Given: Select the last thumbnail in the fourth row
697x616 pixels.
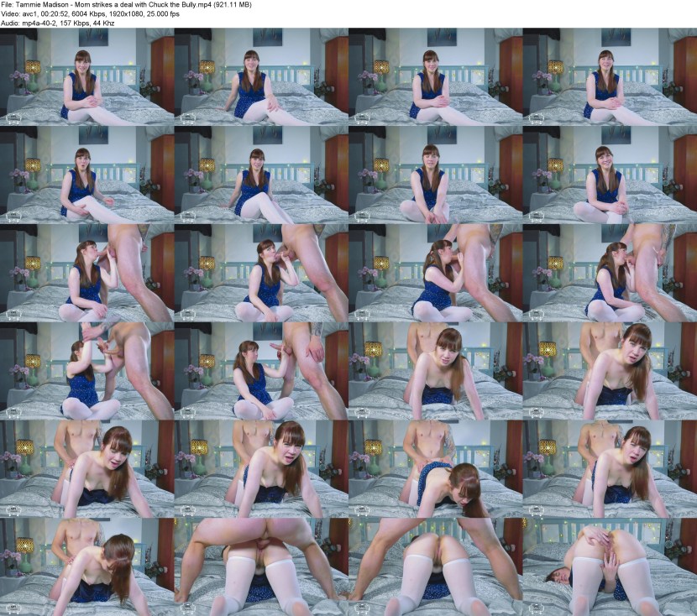Looking at the screenshot, I should click(609, 371).
